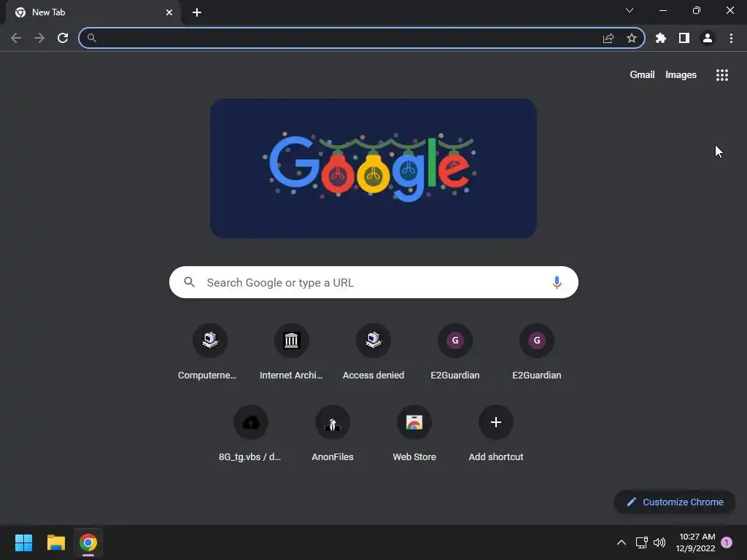Open the Gmail link
Image resolution: width=747 pixels, height=560 pixels.
(x=642, y=75)
